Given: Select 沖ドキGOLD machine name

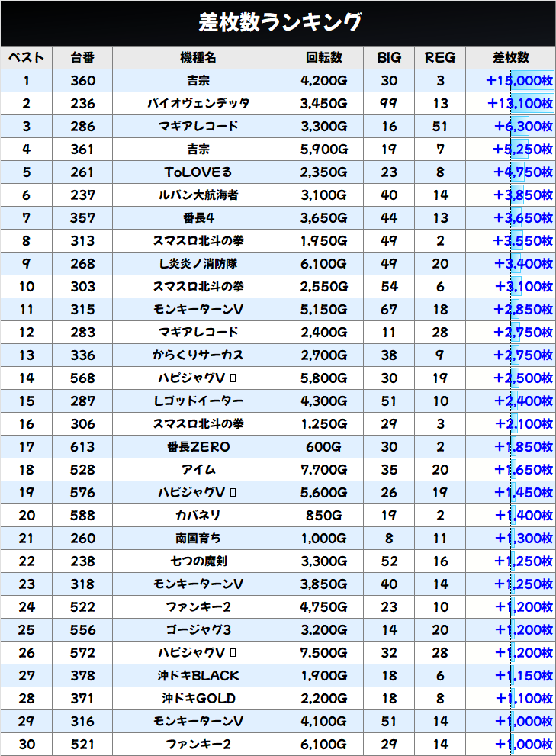Looking at the screenshot, I should [x=198, y=699].
